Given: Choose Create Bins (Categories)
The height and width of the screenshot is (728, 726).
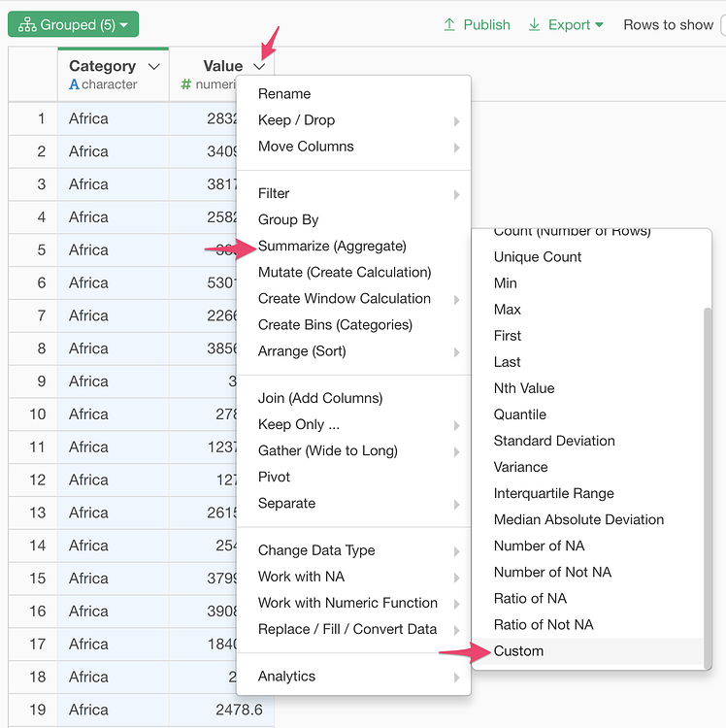Looking at the screenshot, I should 353,325.
